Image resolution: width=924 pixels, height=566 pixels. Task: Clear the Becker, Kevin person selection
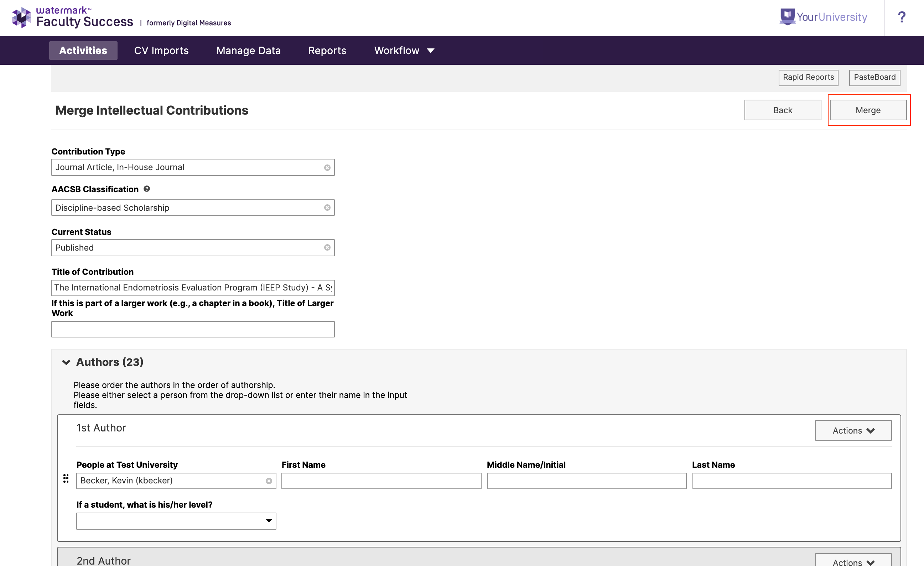click(x=269, y=481)
